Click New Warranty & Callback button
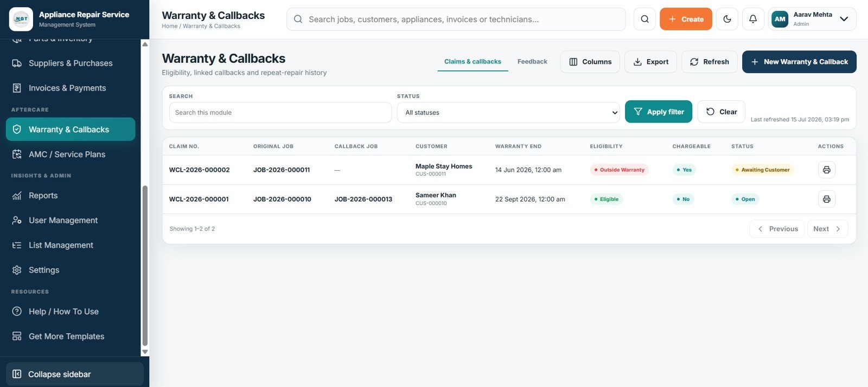 tap(799, 62)
